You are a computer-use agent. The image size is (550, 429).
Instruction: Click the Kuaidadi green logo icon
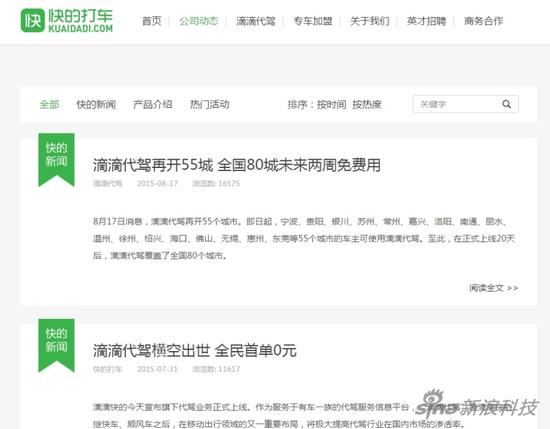tap(33, 20)
